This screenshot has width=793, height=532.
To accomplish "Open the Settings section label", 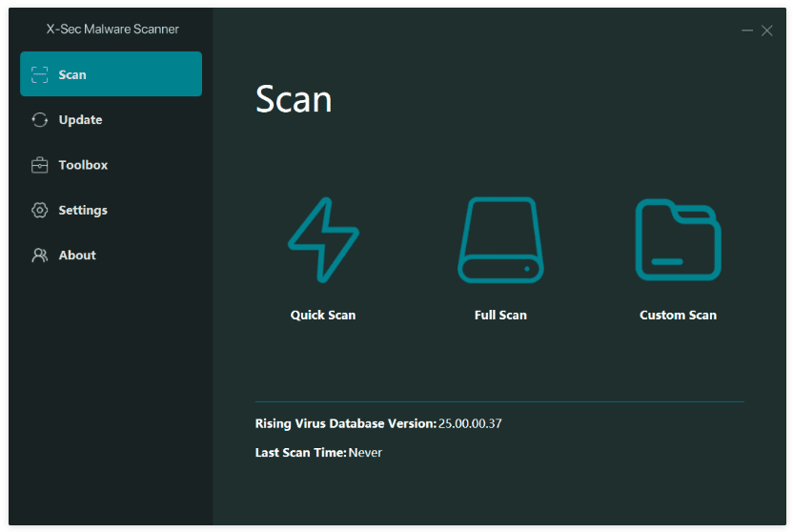I will pyautogui.click(x=83, y=210).
